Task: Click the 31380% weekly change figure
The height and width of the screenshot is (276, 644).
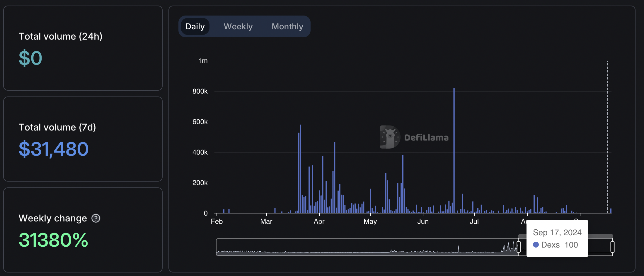Action: click(x=53, y=240)
